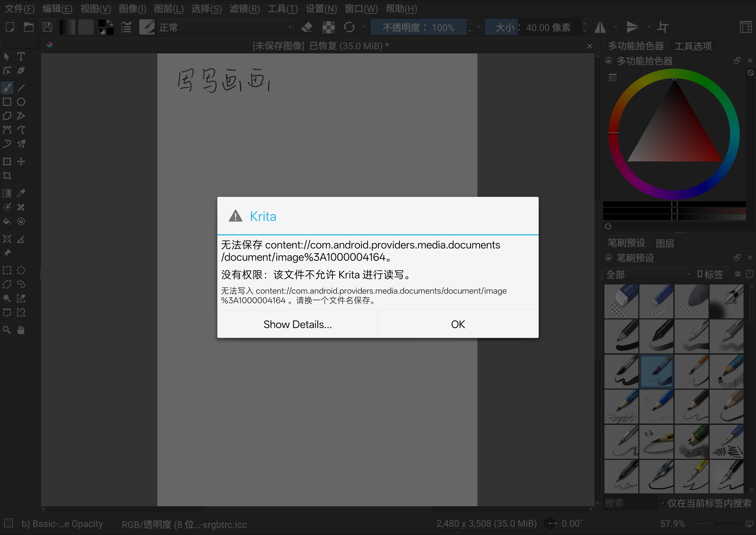The width and height of the screenshot is (756, 535).
Task: Click the Save document toolbar icon
Action: (x=48, y=27)
